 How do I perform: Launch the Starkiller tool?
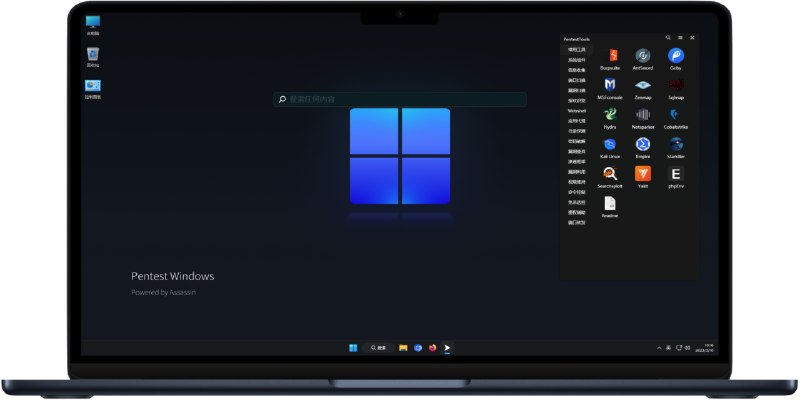click(x=676, y=144)
